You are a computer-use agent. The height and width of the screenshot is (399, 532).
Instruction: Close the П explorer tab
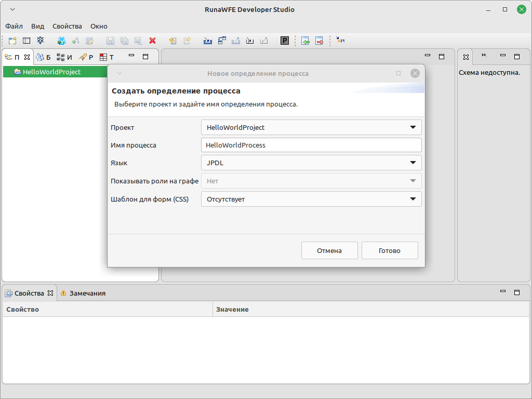coord(27,57)
